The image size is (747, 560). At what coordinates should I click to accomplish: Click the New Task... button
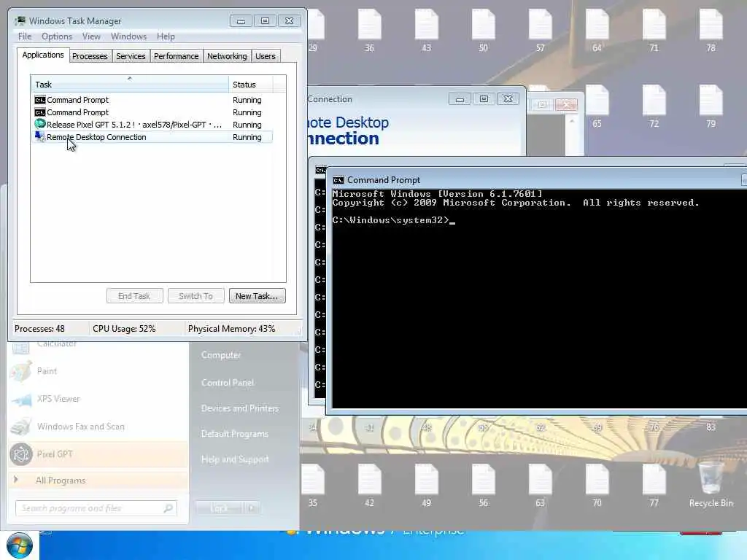(257, 296)
